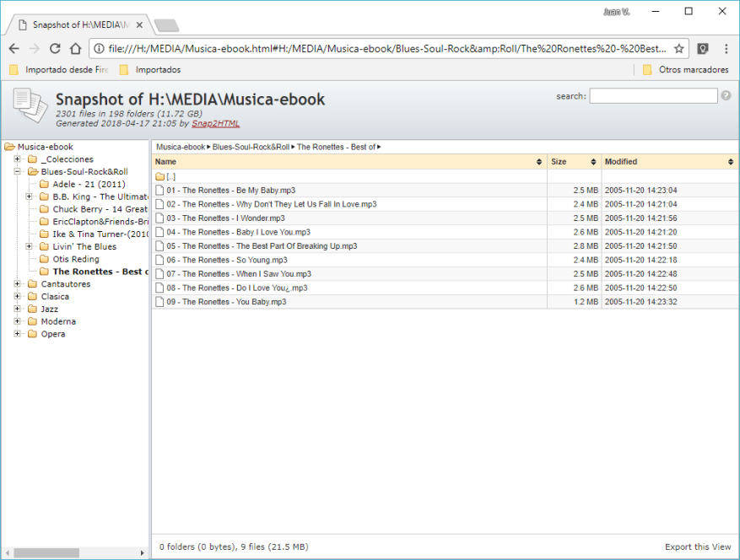Open the browser home page icon
The image size is (740, 560).
[x=75, y=48]
